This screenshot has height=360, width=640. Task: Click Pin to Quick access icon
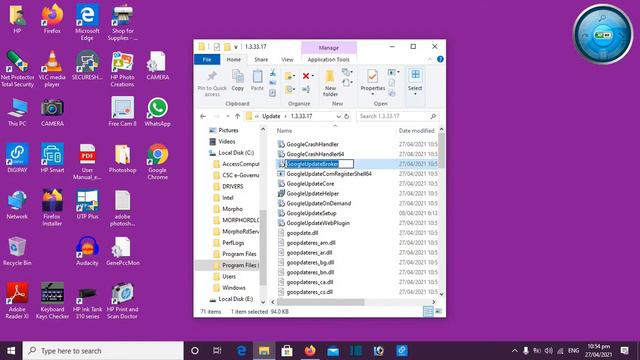(x=212, y=83)
